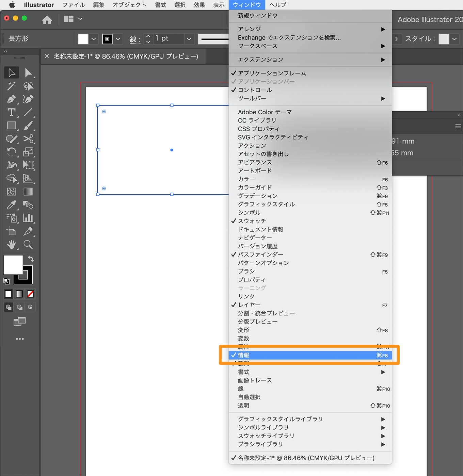Select the Eyedropper tool
The width and height of the screenshot is (463, 476).
[11, 205]
